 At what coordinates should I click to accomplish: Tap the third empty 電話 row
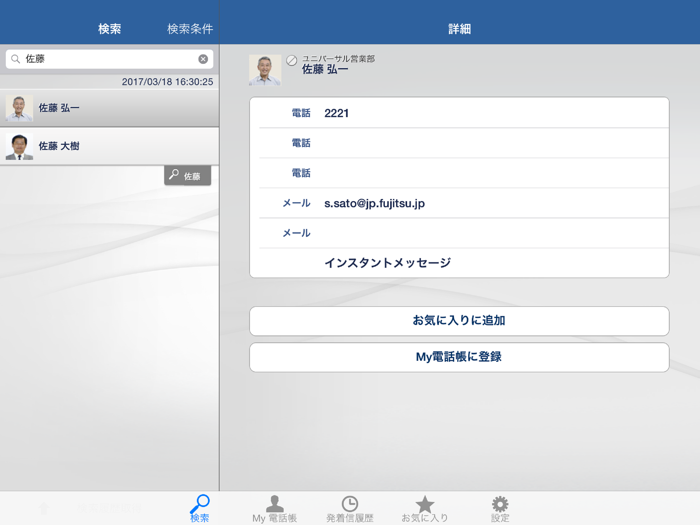click(x=459, y=173)
